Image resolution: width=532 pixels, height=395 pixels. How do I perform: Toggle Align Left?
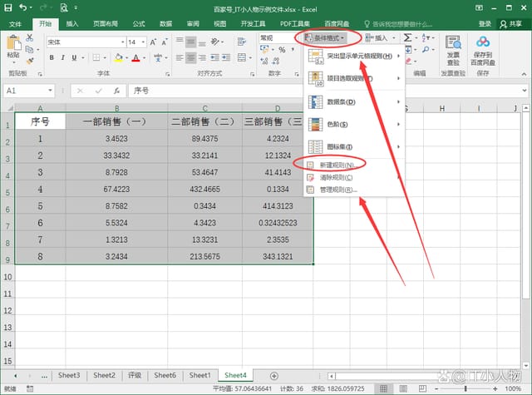pyautogui.click(x=180, y=57)
